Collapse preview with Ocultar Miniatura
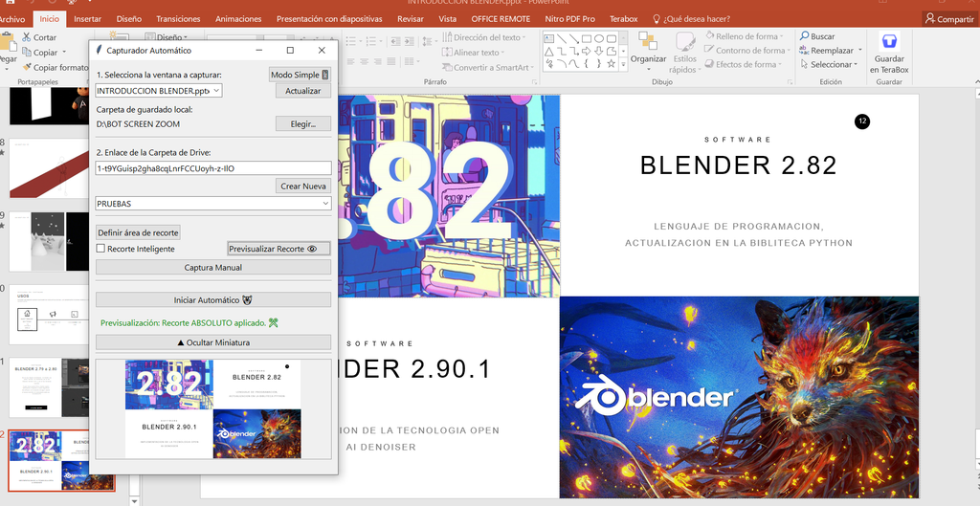The height and width of the screenshot is (506, 980). [213, 342]
